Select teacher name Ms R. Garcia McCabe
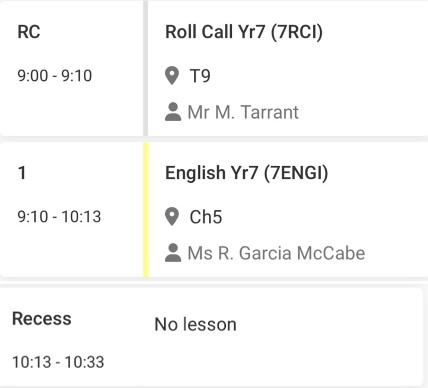Image resolution: width=428 pixels, height=388 pixels. tap(276, 253)
